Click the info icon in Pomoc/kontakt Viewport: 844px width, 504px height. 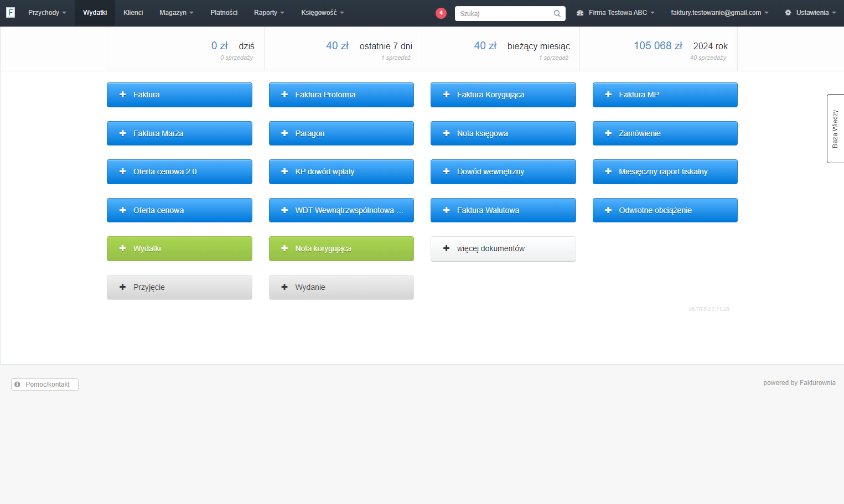(17, 385)
